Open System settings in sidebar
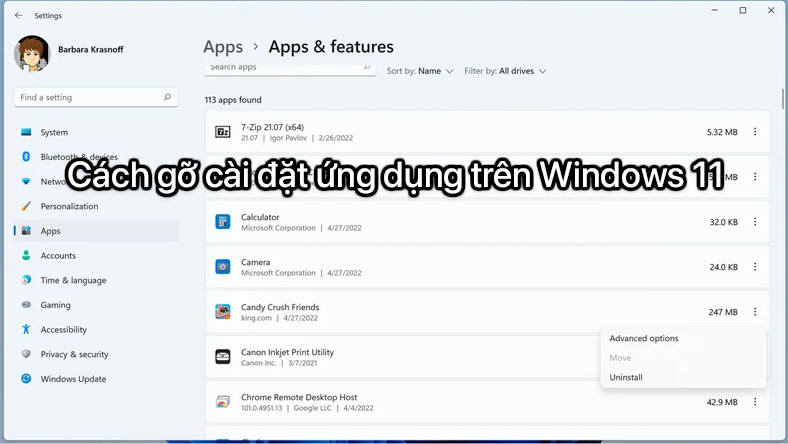 96,132
